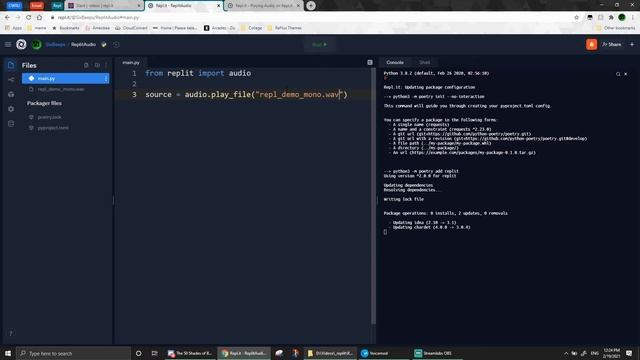640x360 pixels.
Task: Go back in the browser
Action: (7, 18)
